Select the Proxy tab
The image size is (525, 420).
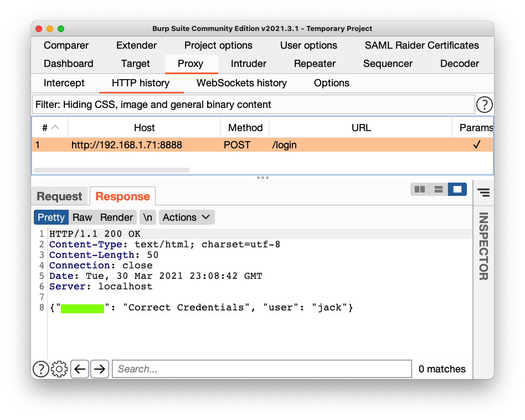pyautogui.click(x=191, y=64)
